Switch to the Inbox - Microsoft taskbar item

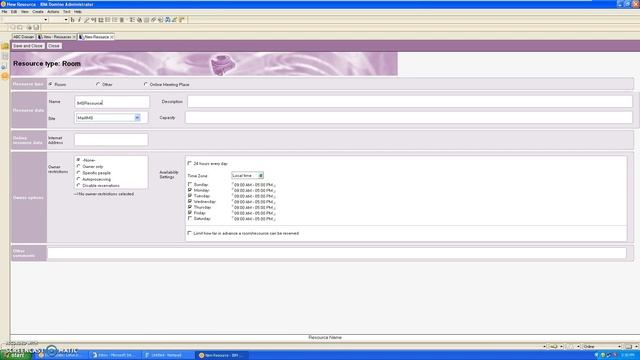114,355
